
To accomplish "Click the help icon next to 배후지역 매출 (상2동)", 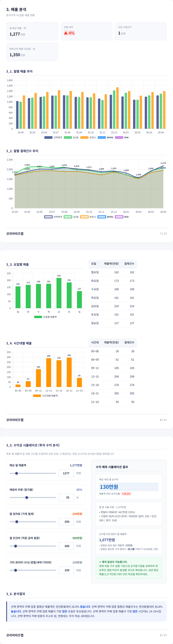I will [x=34, y=49].
